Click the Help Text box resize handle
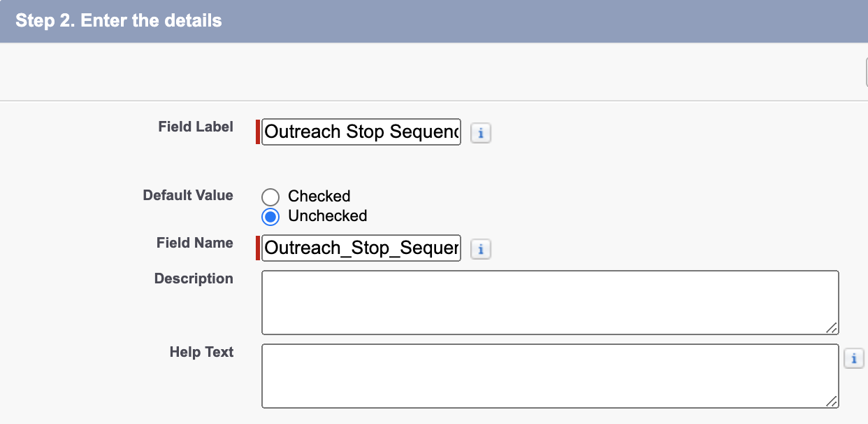This screenshot has height=424, width=868. [831, 401]
